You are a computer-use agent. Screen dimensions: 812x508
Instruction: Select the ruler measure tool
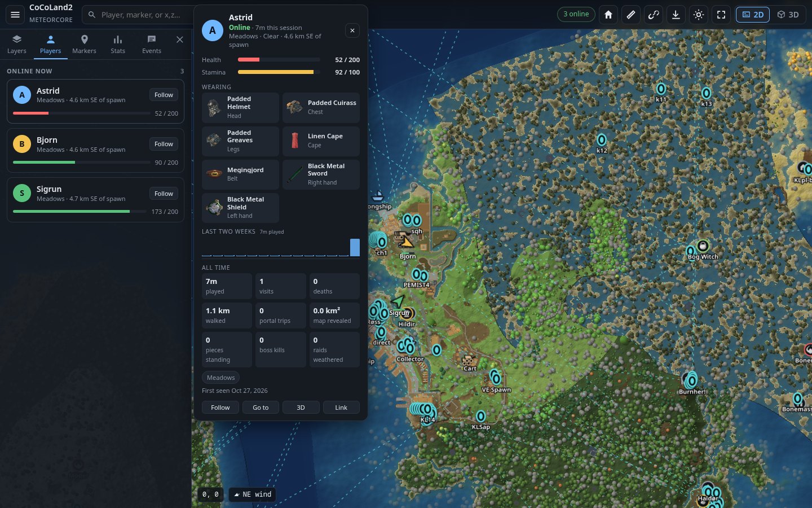click(631, 15)
